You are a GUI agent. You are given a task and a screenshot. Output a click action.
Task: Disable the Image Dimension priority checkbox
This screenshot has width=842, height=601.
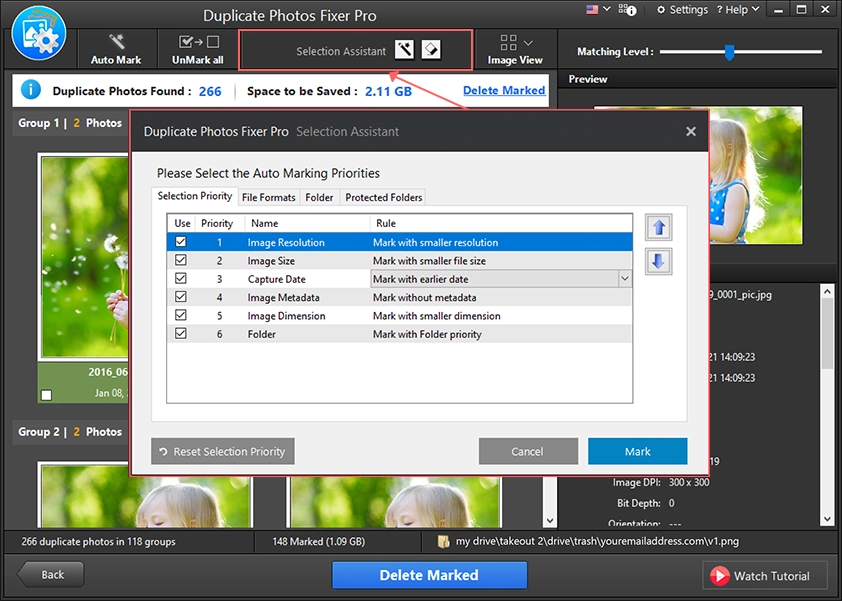[x=180, y=315]
